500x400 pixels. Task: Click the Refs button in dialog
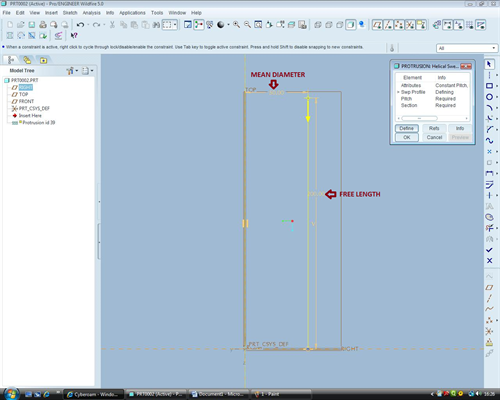pos(434,128)
